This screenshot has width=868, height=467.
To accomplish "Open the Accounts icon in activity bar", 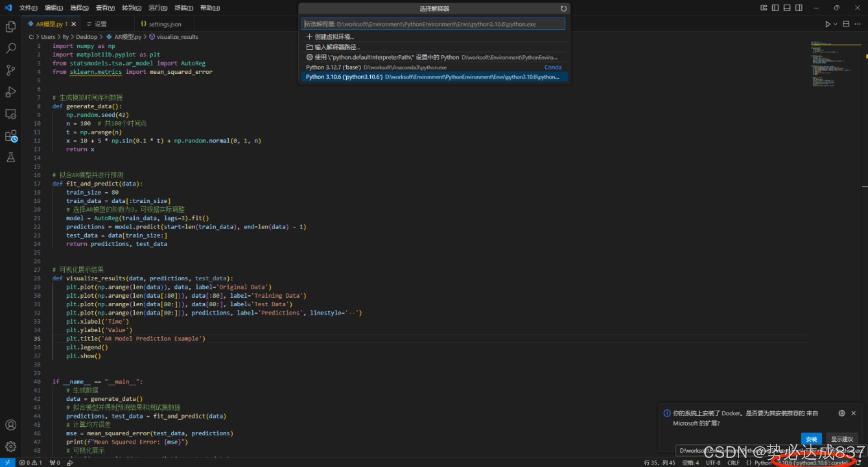I will point(10,424).
